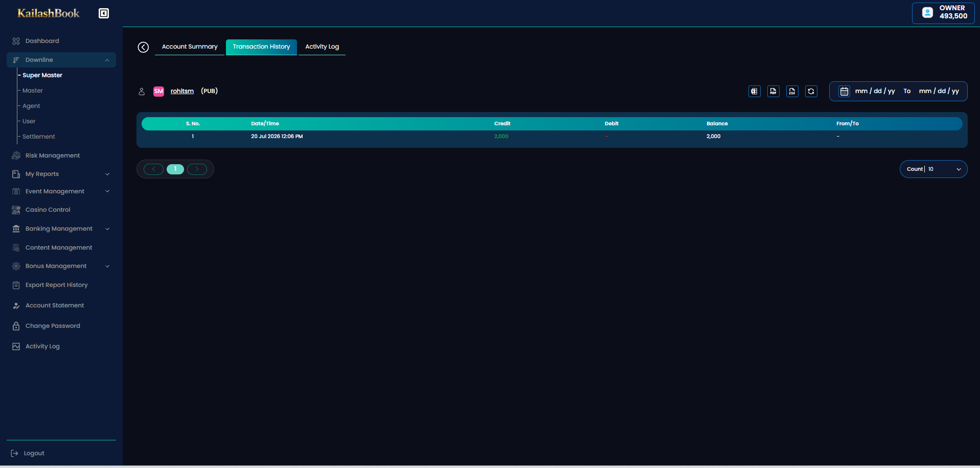Expand the My Reports menu
980x468 pixels.
click(x=61, y=174)
